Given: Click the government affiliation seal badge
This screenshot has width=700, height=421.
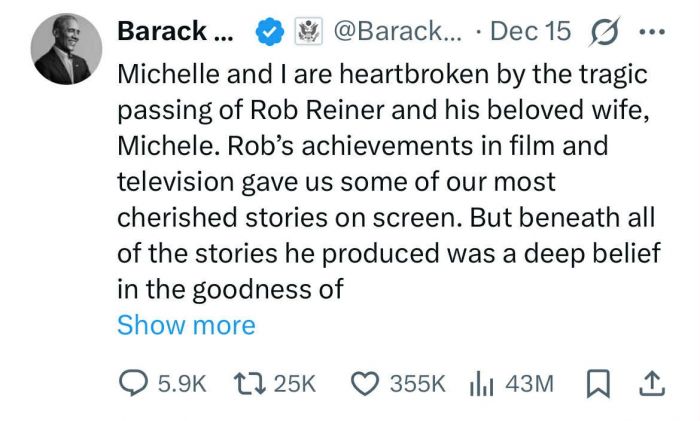Looking at the screenshot, I should tap(305, 31).
